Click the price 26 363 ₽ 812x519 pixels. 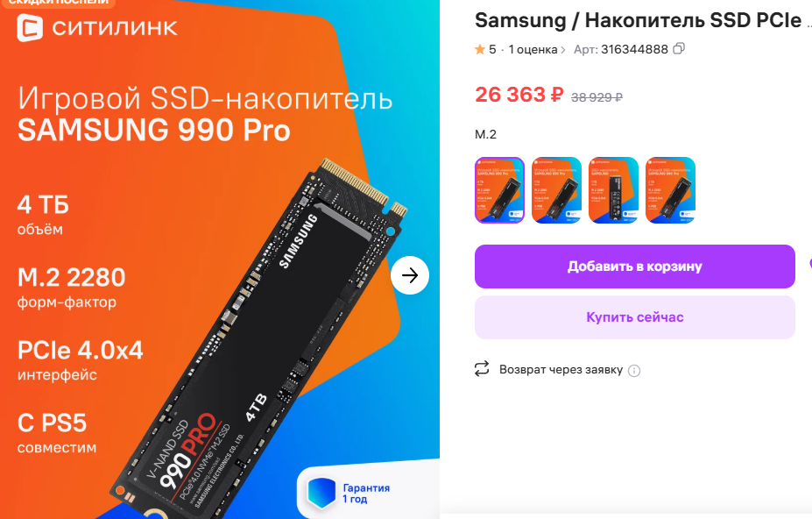pyautogui.click(x=519, y=95)
